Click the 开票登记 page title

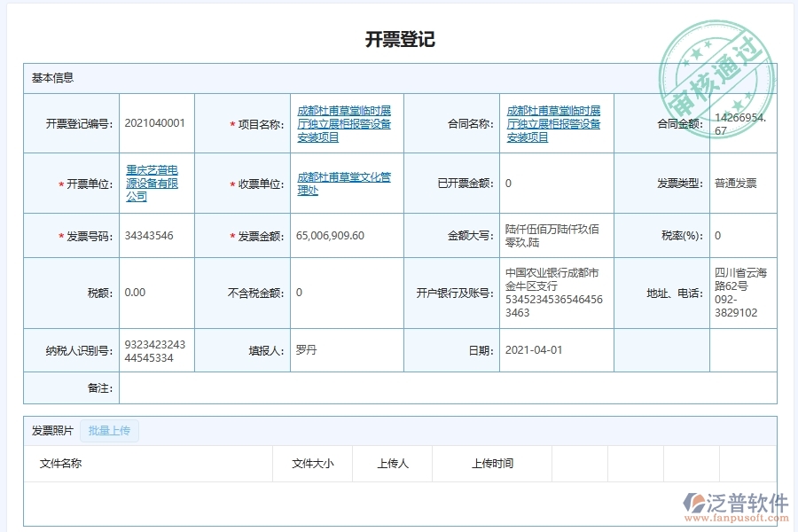tap(398, 37)
